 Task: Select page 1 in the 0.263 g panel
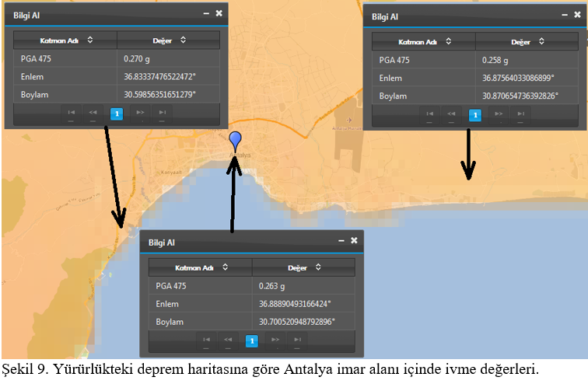[251, 340]
